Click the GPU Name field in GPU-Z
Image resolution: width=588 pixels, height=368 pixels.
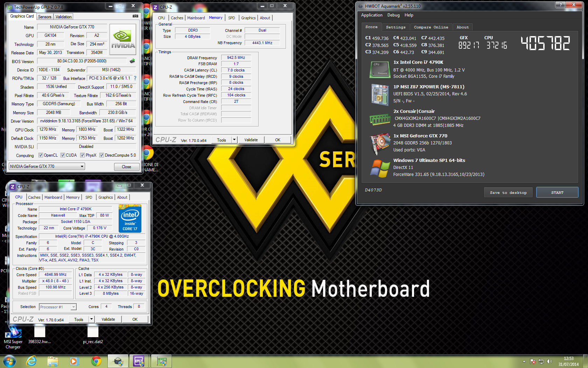[72, 27]
